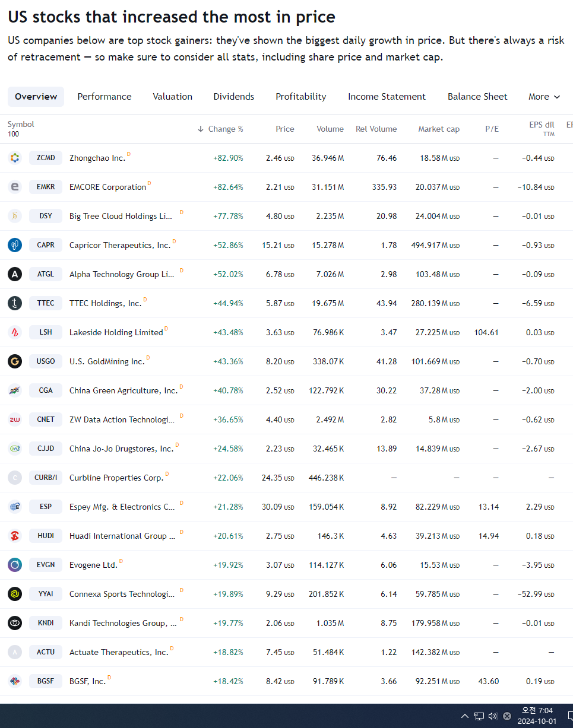Open the Balance Sheet tab
Image resolution: width=573 pixels, height=728 pixels.
(x=477, y=97)
